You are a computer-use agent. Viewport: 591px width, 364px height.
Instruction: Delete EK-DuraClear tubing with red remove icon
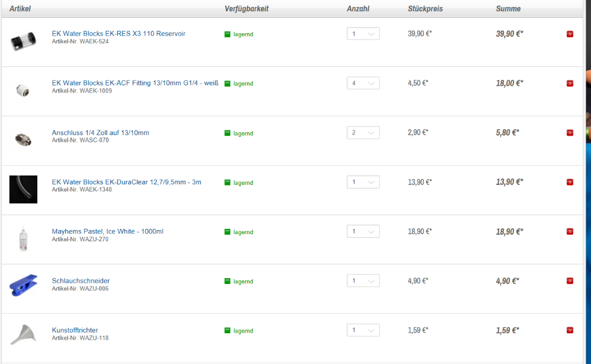pos(570,182)
